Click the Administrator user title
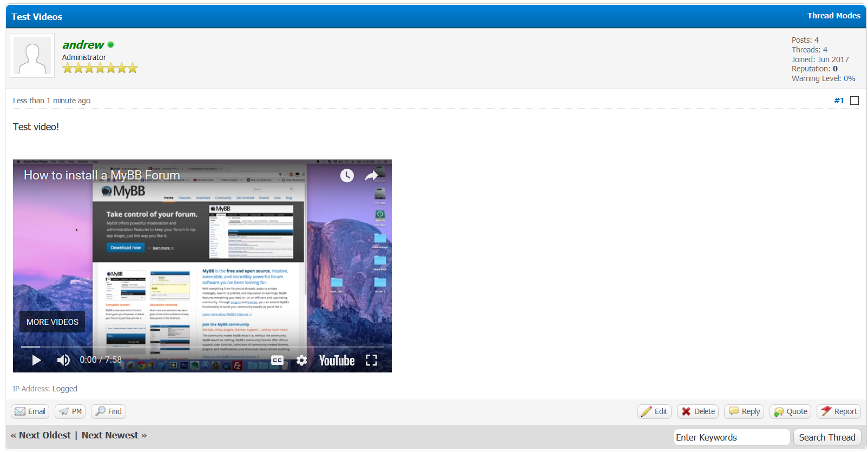The height and width of the screenshot is (453, 868). [x=84, y=57]
